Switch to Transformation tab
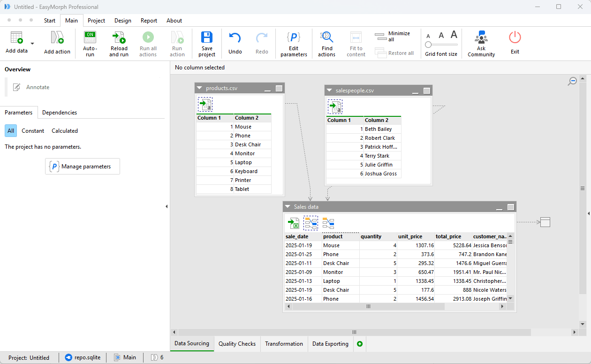Screen dimensions: 591x364 click(284, 344)
